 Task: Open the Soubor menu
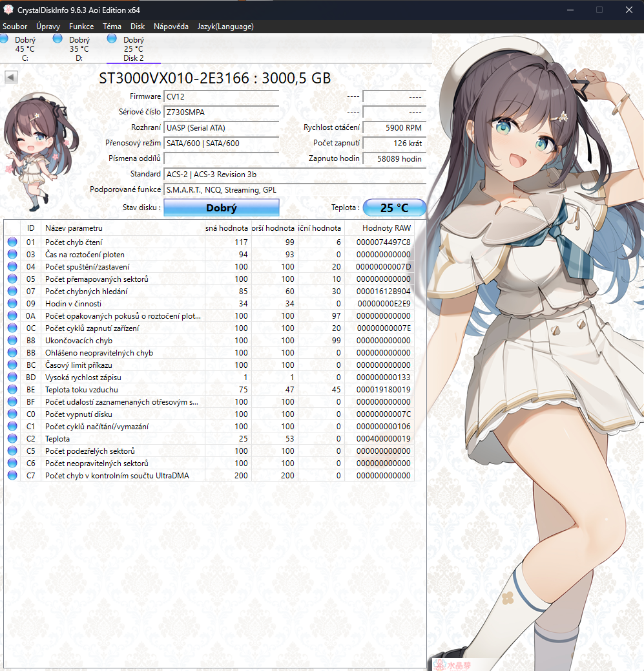[x=15, y=27]
